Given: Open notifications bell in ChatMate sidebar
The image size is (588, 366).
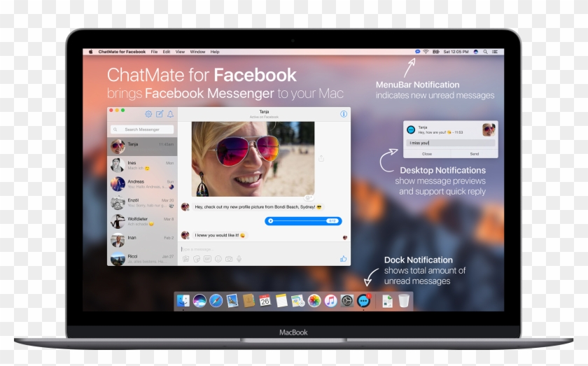Looking at the screenshot, I should pyautogui.click(x=170, y=114).
